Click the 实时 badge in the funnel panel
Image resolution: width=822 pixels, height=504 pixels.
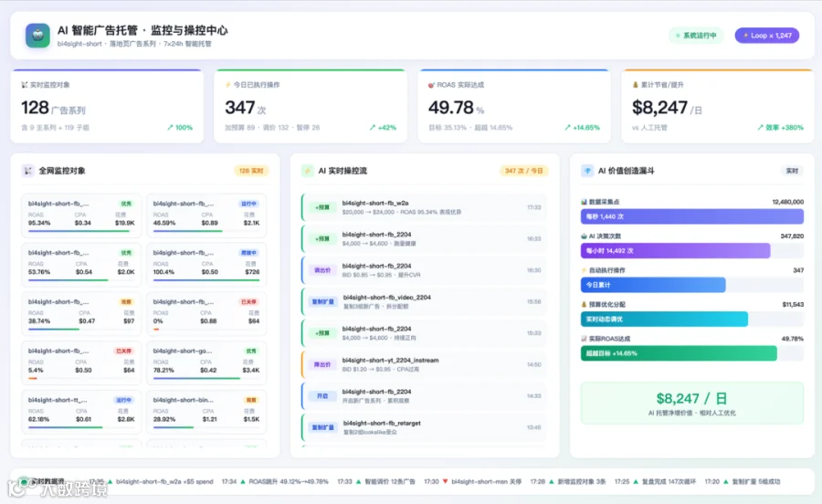(x=792, y=171)
